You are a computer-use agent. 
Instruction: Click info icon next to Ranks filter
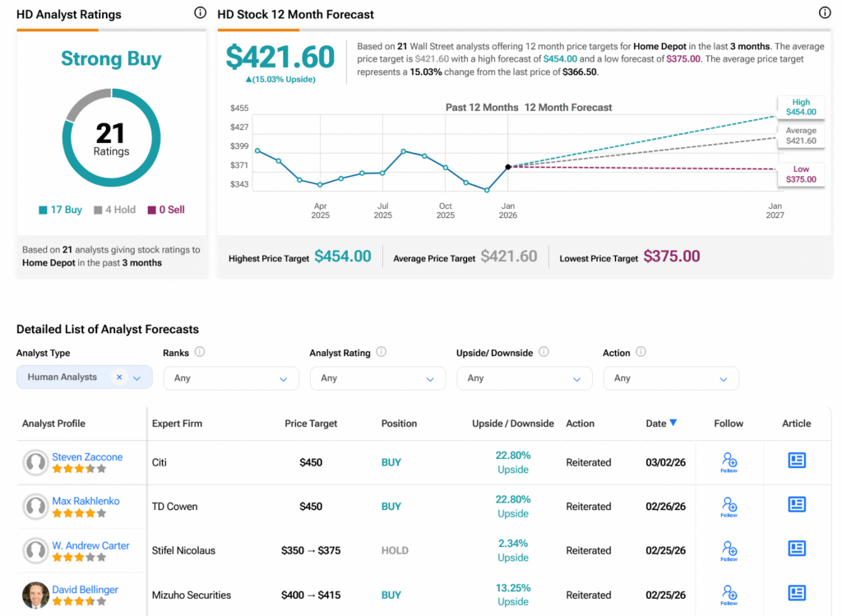pos(200,352)
